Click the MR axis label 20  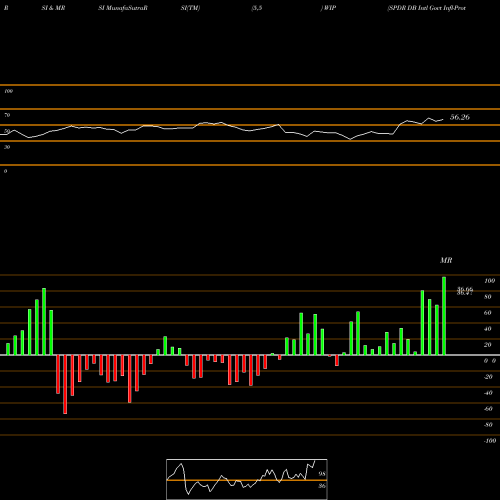pyautogui.click(x=488, y=345)
